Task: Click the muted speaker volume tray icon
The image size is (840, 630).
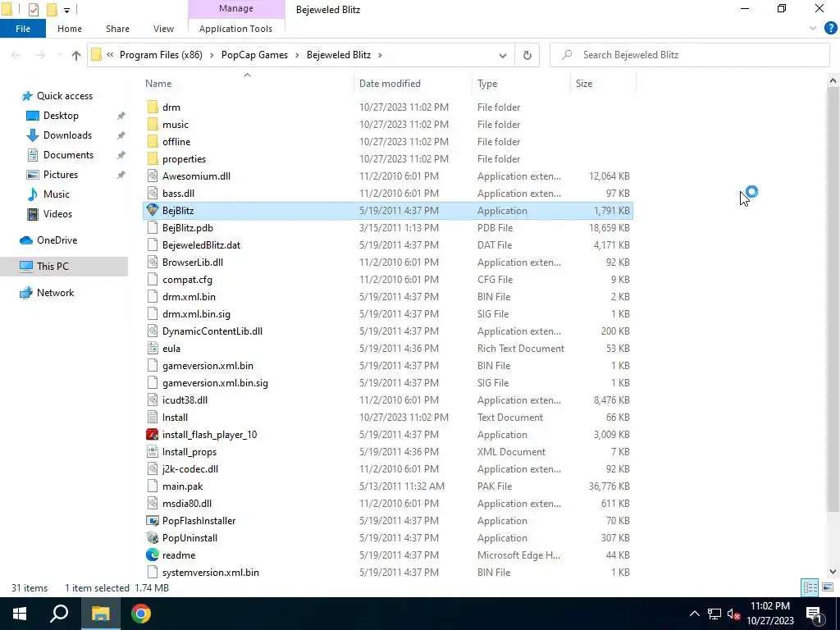Action: (x=734, y=614)
